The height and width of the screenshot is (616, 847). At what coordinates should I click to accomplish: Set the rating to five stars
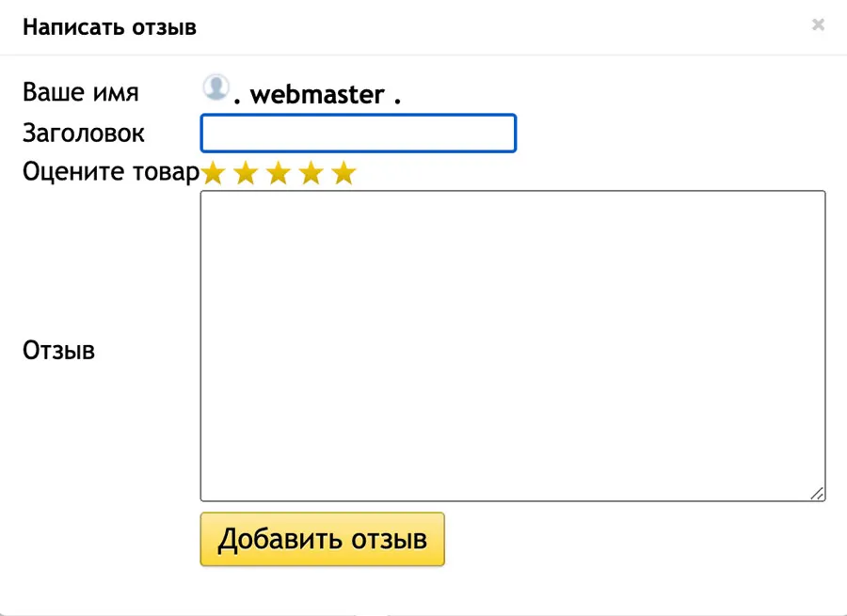(344, 173)
